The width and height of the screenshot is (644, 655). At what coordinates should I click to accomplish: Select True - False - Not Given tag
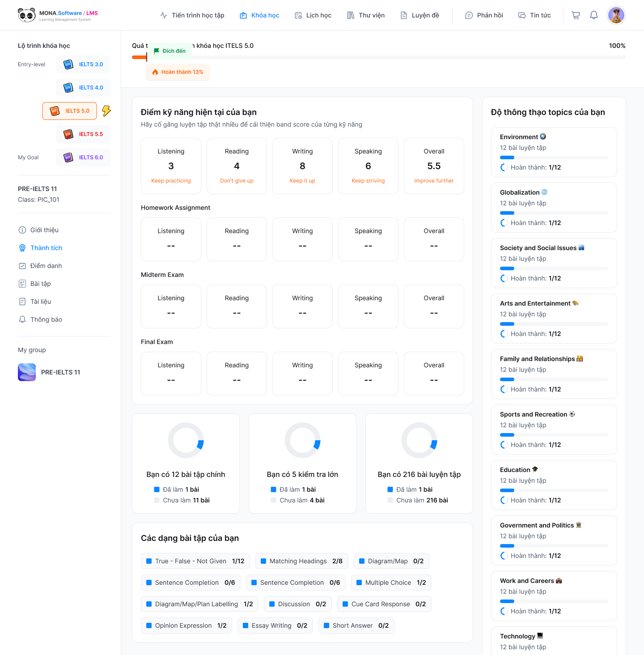(x=195, y=561)
